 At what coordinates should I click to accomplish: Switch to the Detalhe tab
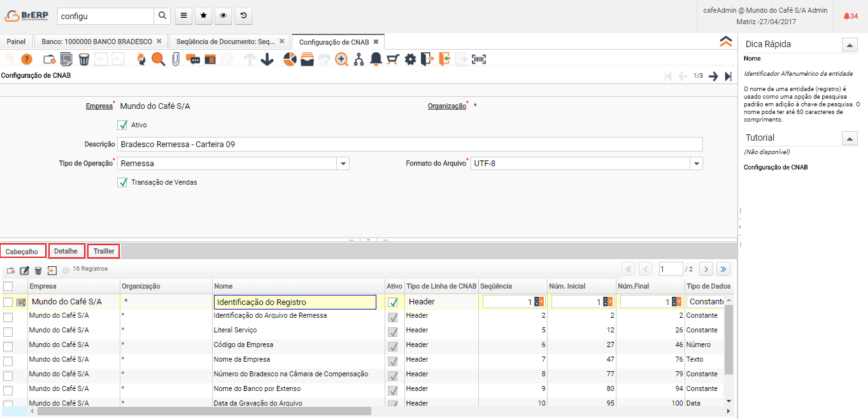coord(66,252)
